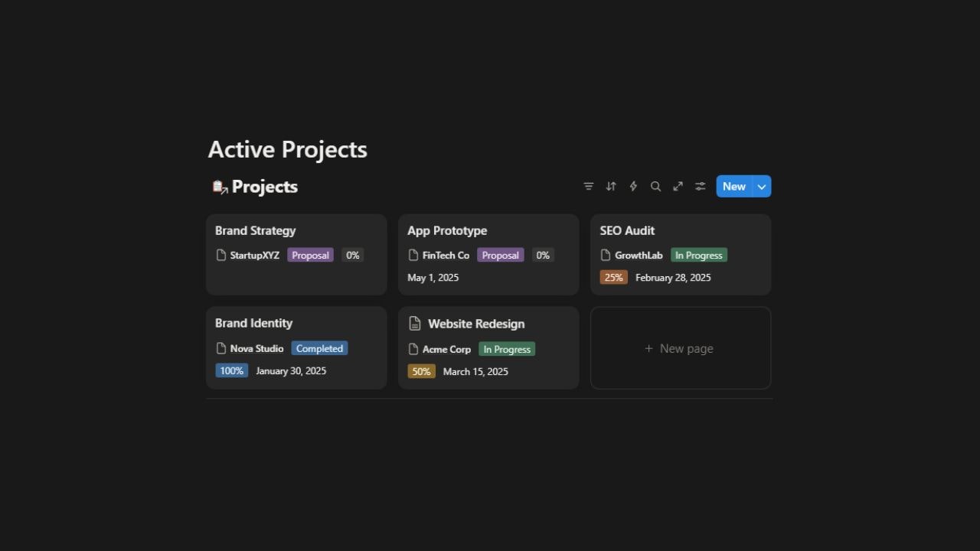
Task: Add a card via New page
Action: (x=681, y=348)
